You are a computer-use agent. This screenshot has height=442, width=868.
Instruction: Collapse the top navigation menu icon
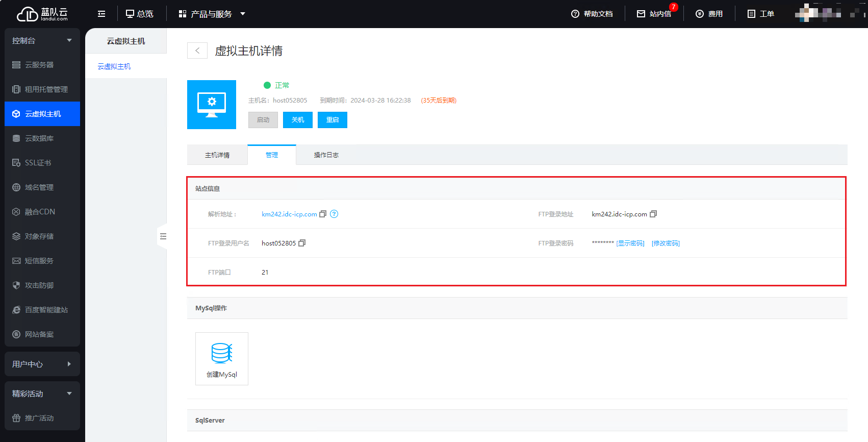pyautogui.click(x=101, y=14)
